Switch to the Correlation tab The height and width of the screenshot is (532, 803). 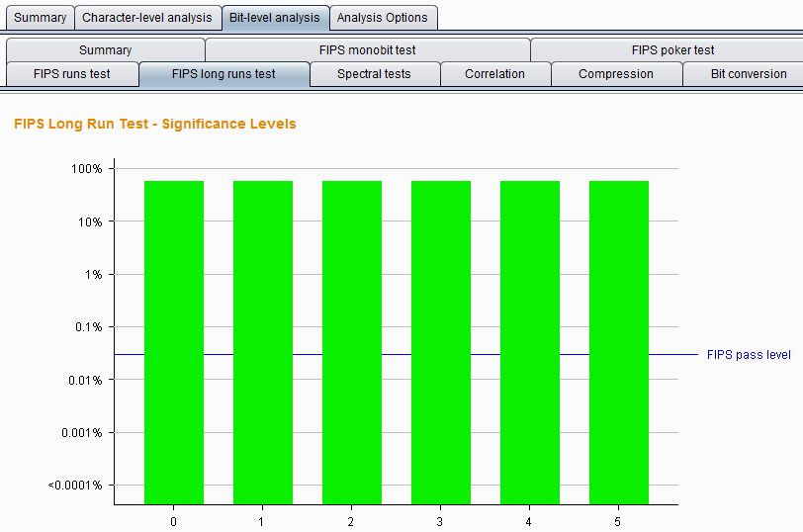click(494, 74)
